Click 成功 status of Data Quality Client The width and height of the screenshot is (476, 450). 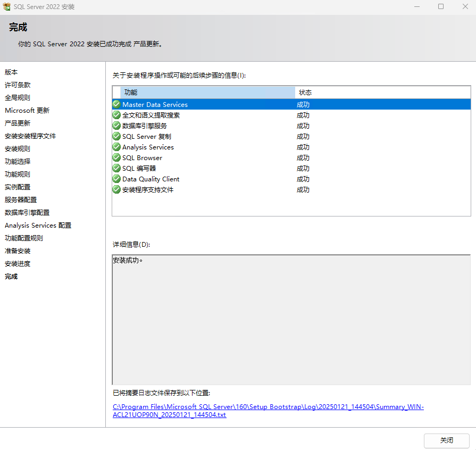[x=303, y=179]
